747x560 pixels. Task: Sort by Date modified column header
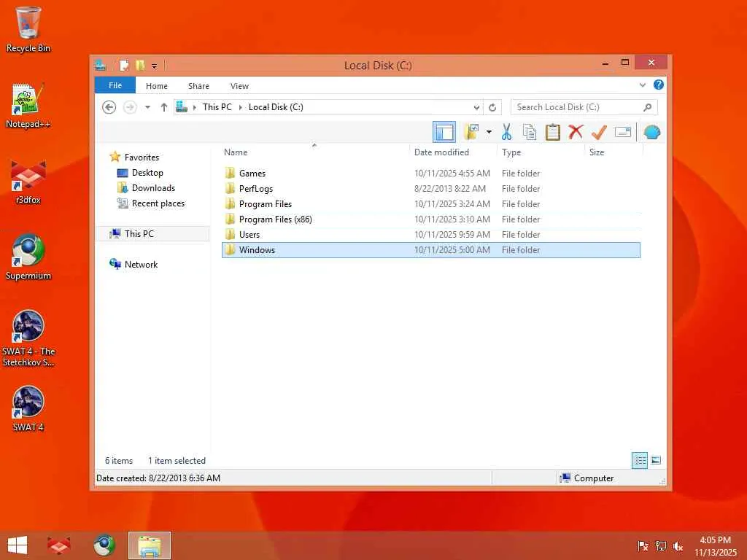coord(452,152)
